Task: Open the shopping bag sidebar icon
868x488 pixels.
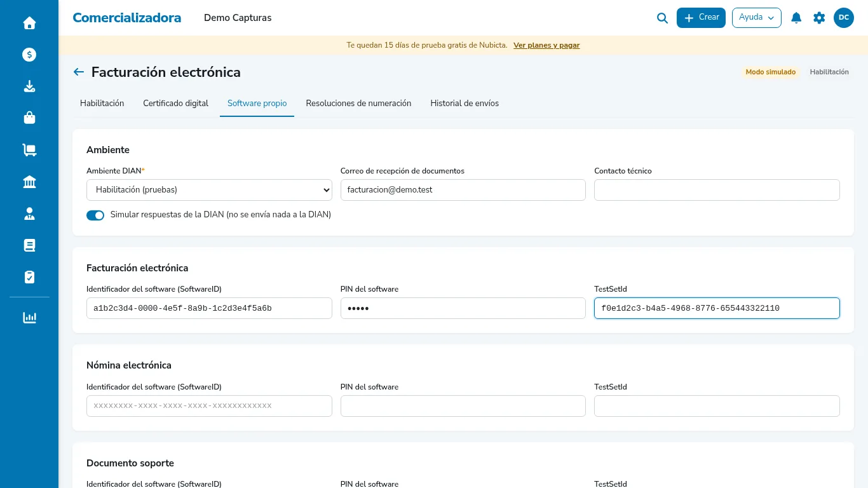Action: [29, 118]
